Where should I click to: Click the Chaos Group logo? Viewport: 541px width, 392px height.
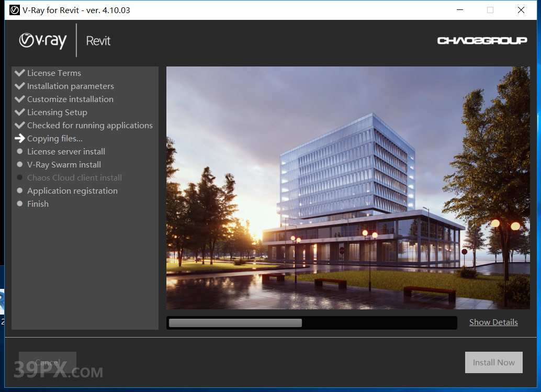(482, 41)
